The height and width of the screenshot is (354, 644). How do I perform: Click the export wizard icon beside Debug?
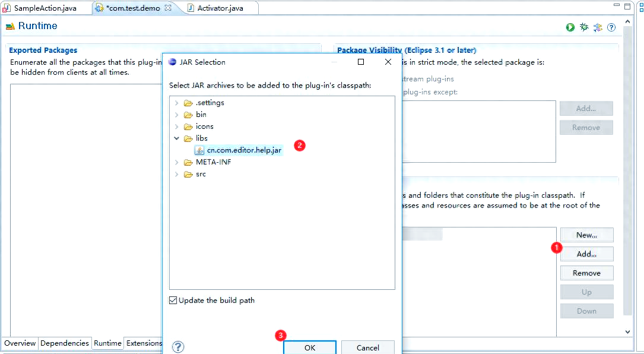coord(598,27)
